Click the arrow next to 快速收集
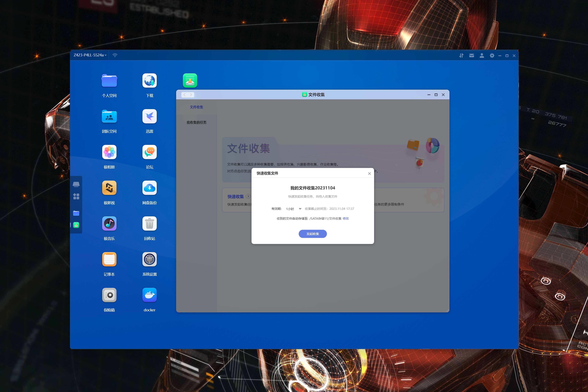The image size is (588, 392). [x=248, y=196]
